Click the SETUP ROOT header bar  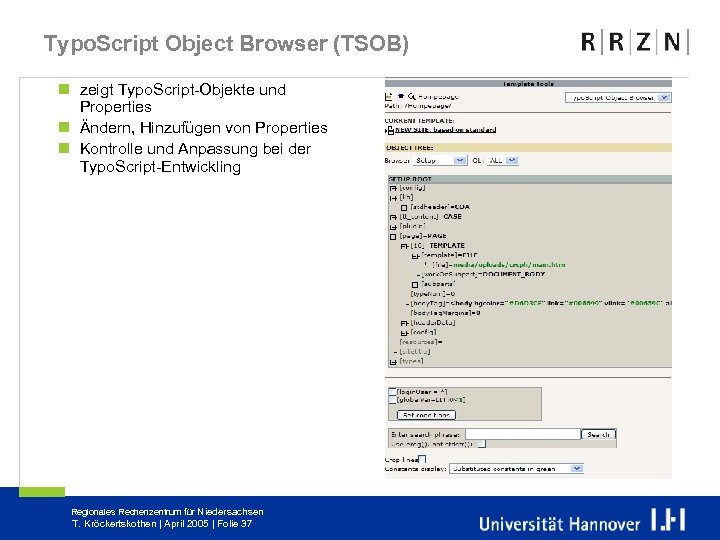(x=530, y=179)
